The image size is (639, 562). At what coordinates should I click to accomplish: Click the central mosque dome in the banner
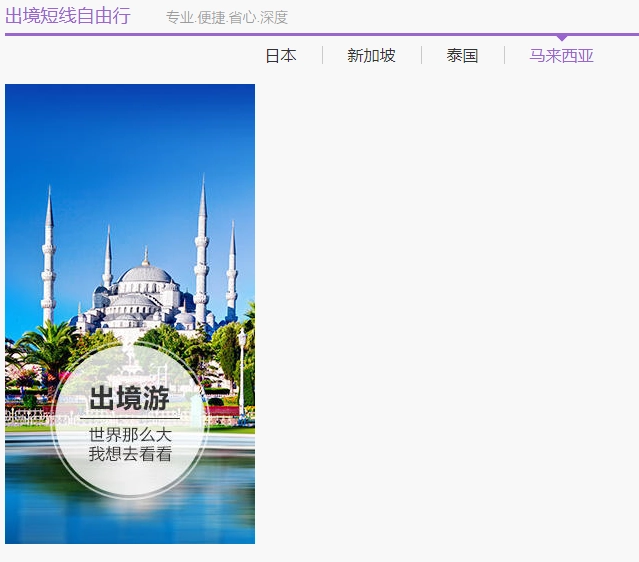(x=145, y=273)
